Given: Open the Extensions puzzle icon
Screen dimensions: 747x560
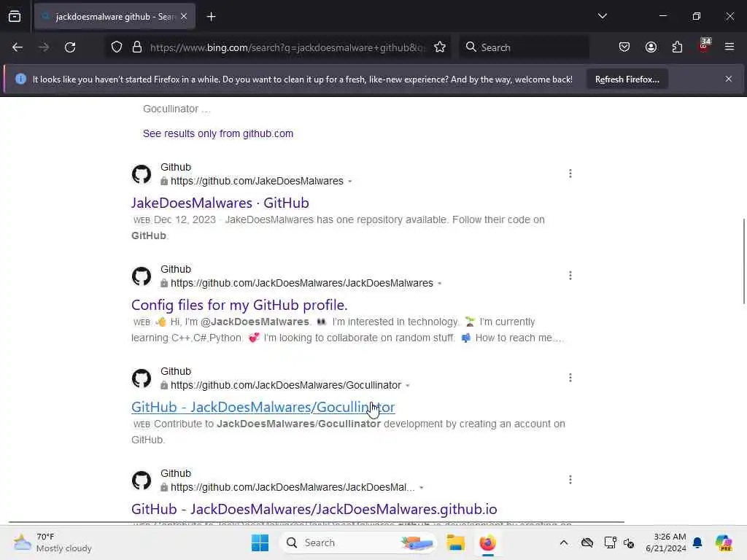Looking at the screenshot, I should (677, 47).
